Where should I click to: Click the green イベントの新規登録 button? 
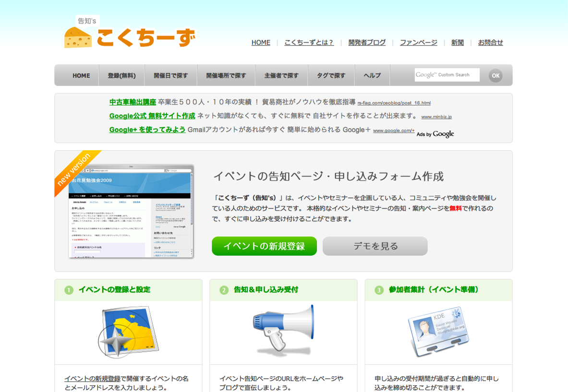(x=264, y=246)
